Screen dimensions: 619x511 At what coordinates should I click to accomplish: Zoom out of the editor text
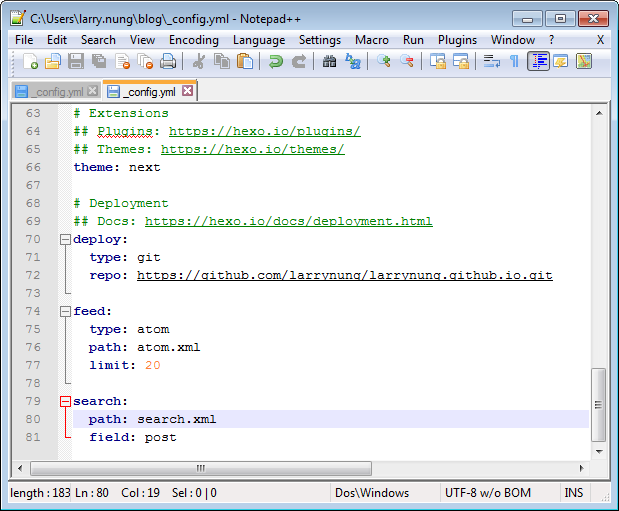407,61
